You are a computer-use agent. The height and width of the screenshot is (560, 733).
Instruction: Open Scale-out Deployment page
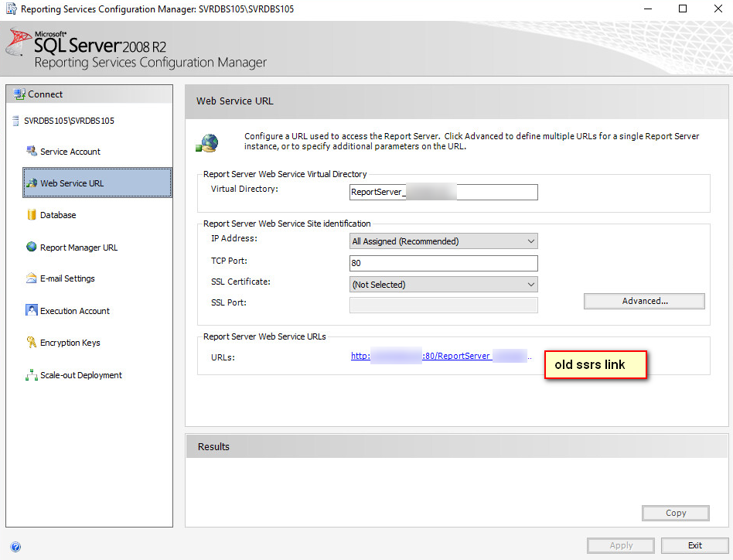coord(81,375)
